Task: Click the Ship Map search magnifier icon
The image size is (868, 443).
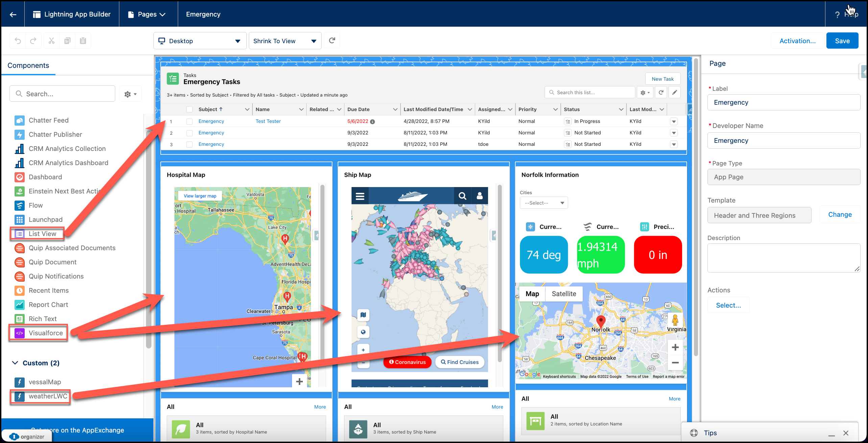Action: point(462,196)
